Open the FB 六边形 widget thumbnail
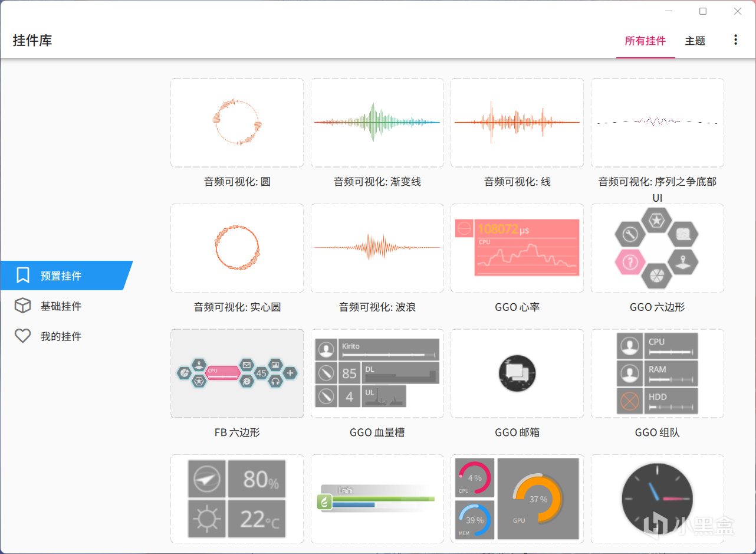 [x=237, y=373]
